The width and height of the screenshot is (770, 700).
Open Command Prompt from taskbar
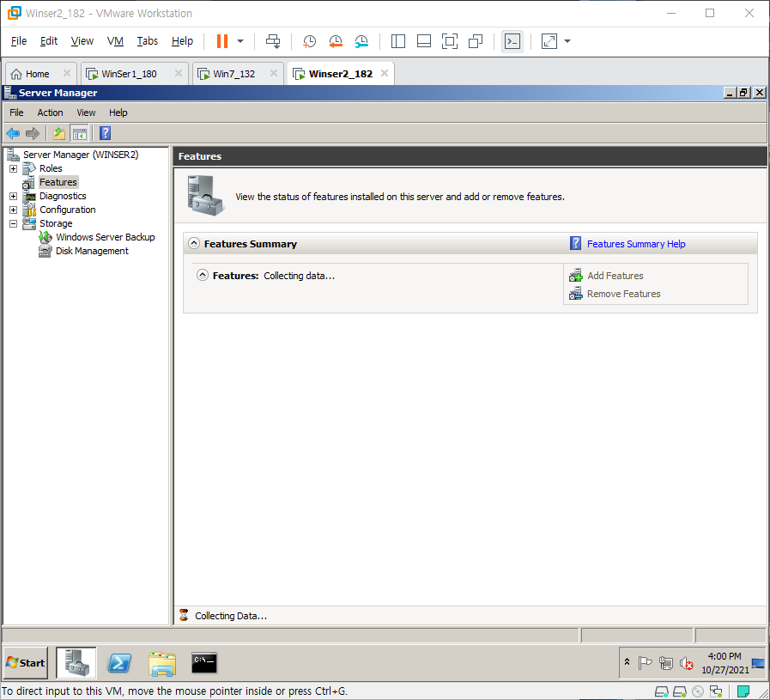tap(204, 663)
